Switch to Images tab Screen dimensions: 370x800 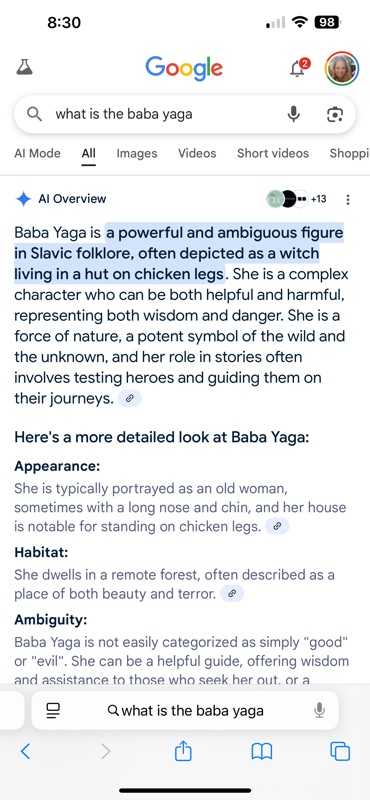point(137,153)
